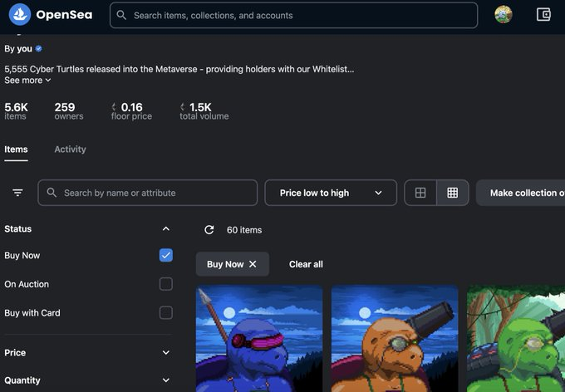Check the Buy Now checkbox
This screenshot has width=565, height=392.
165,256
